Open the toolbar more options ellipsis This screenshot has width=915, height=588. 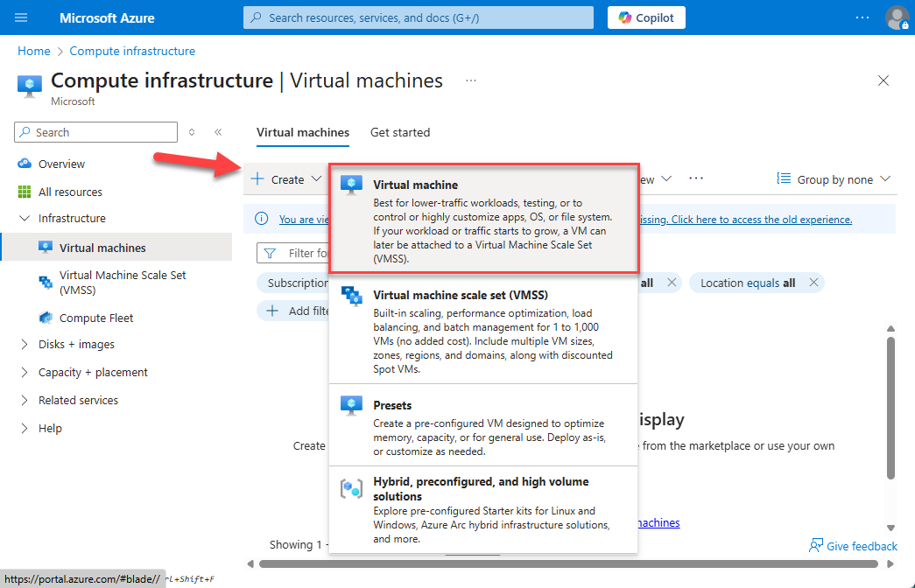tap(696, 178)
